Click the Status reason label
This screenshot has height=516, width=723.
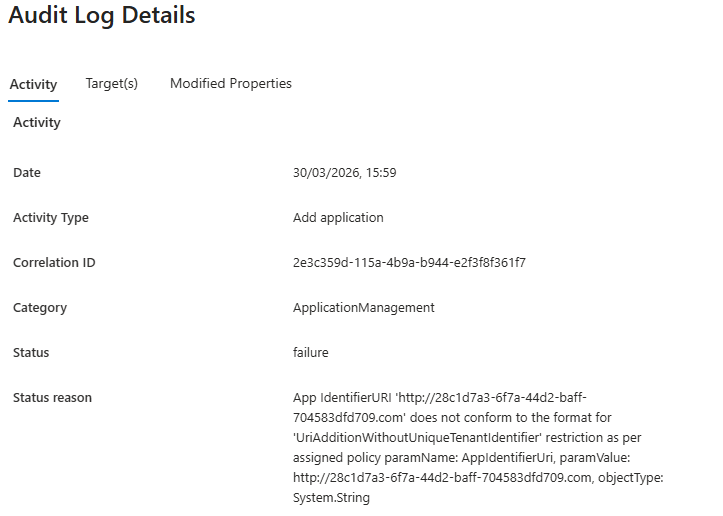point(52,398)
